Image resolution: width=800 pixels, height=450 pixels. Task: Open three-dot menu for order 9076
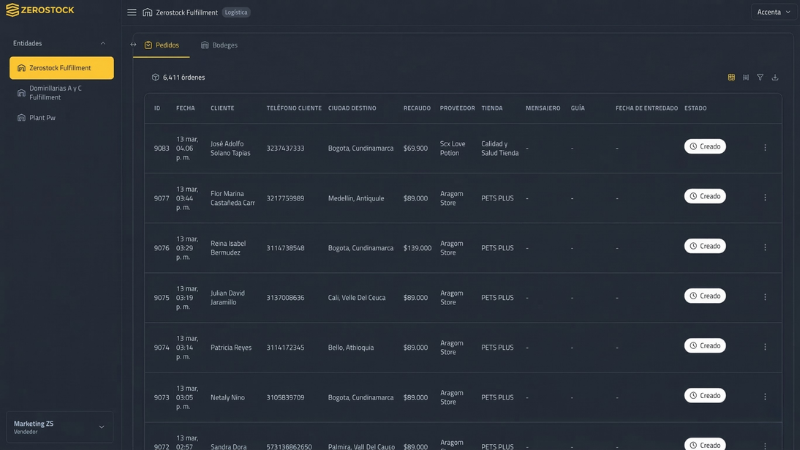[x=765, y=247]
